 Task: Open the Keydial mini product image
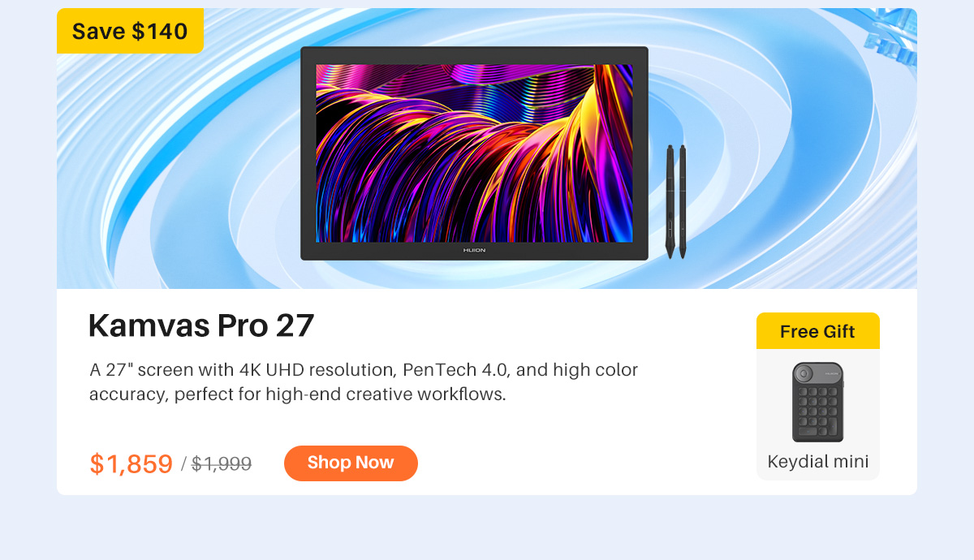point(818,402)
